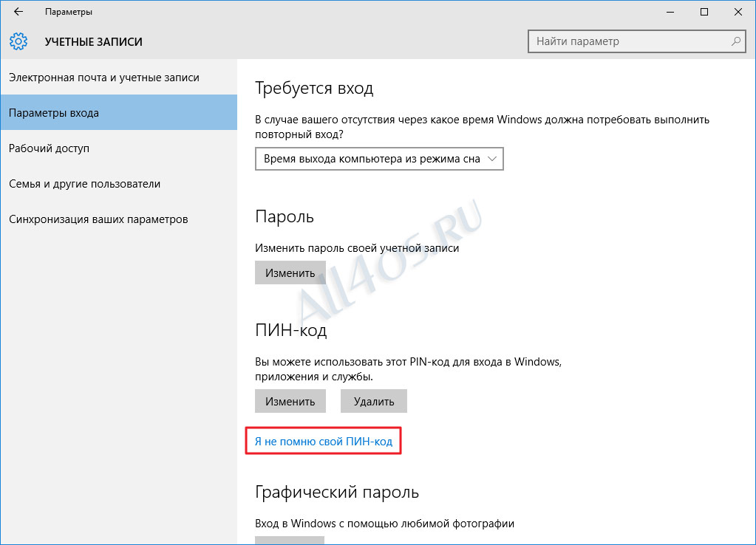Click 'Удалить' button to remove PIN
The width and height of the screenshot is (756, 545).
(x=374, y=402)
